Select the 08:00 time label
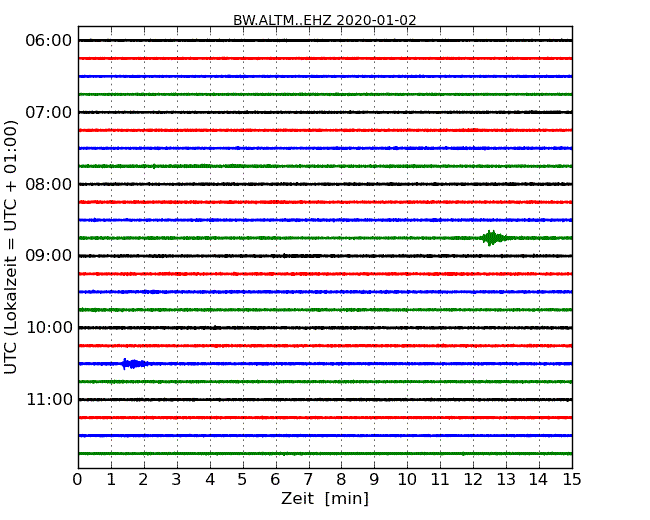 point(49,184)
